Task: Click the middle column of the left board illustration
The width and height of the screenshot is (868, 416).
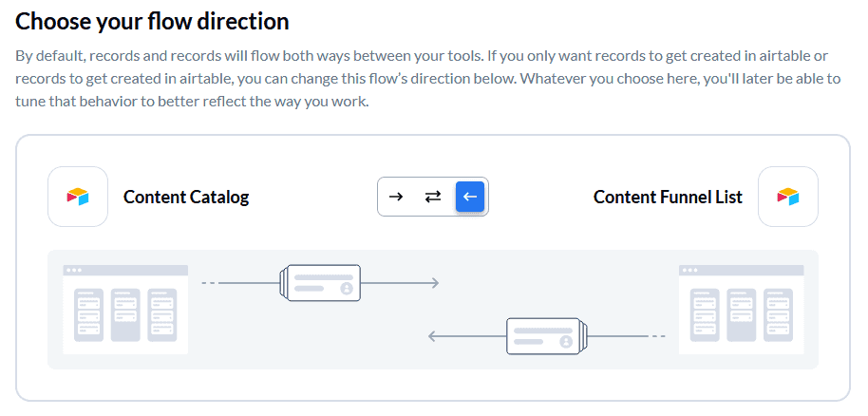Action: click(x=125, y=314)
